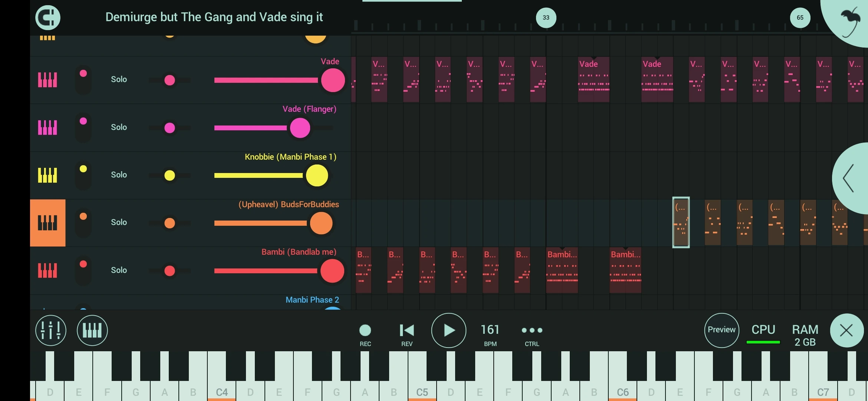Open the Knobbie (Manbi Phase 1) instrument icon
This screenshot has width=868, height=401.
tap(47, 175)
